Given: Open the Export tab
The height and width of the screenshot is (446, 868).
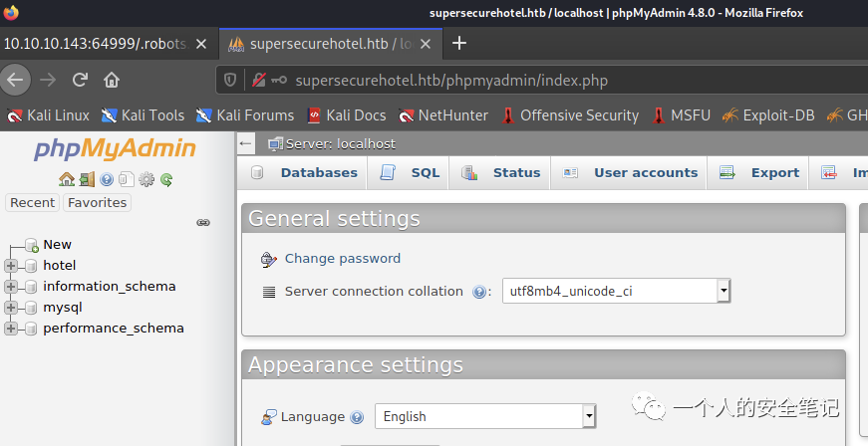Looking at the screenshot, I should [758, 173].
